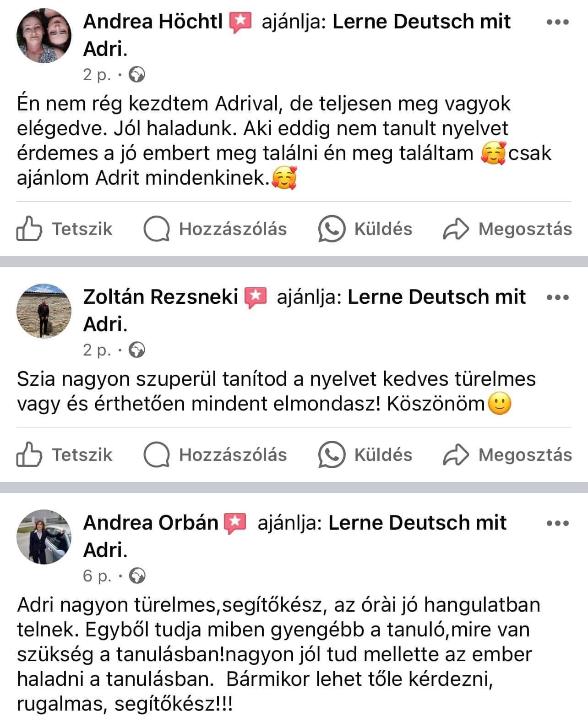Click Zoltán Rezsneki's profile picture

[x=44, y=311]
